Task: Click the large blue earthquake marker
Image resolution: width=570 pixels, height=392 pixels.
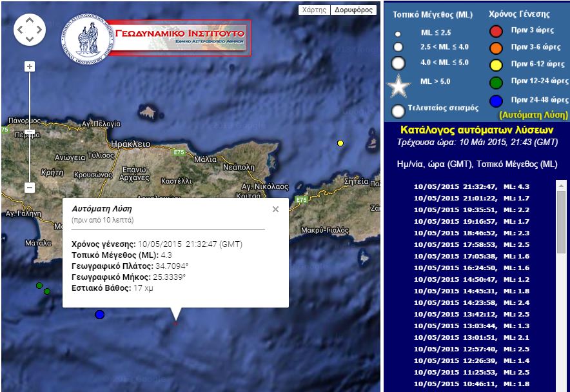Action: pyautogui.click(x=99, y=315)
